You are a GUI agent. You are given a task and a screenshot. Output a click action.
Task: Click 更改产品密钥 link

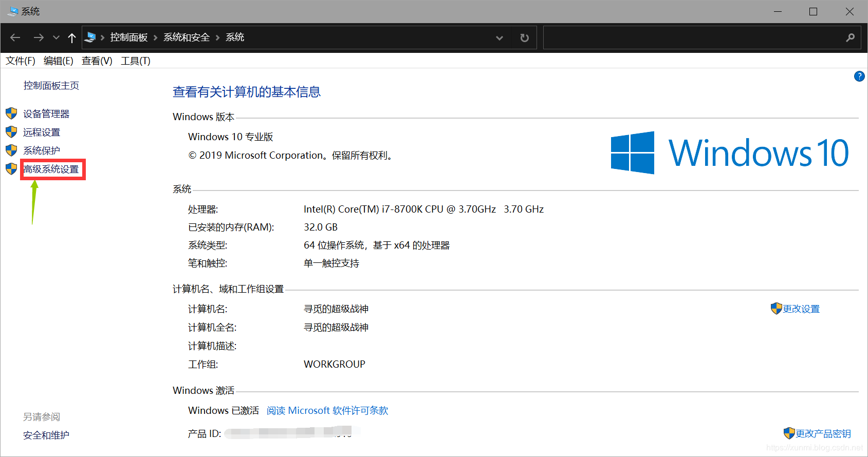pos(823,434)
